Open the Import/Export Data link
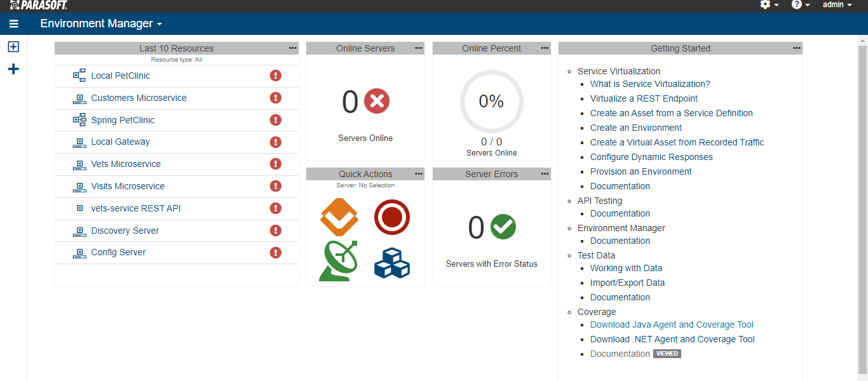 point(627,283)
